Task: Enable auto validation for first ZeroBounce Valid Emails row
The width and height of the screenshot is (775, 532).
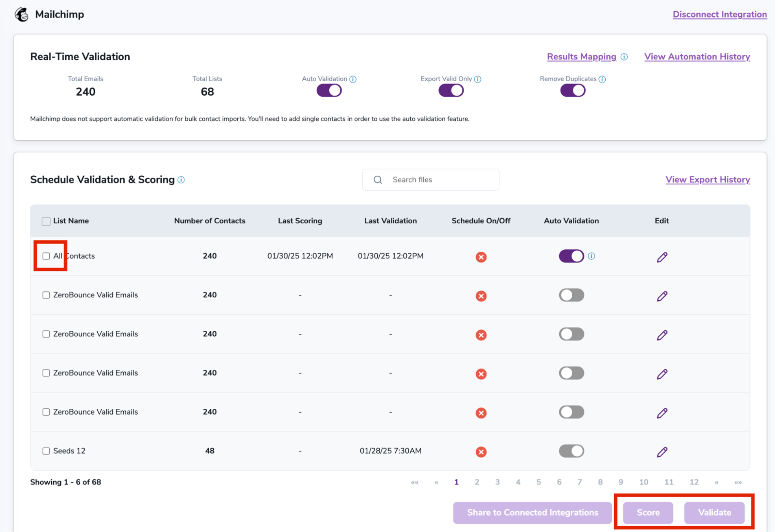Action: tap(571, 295)
